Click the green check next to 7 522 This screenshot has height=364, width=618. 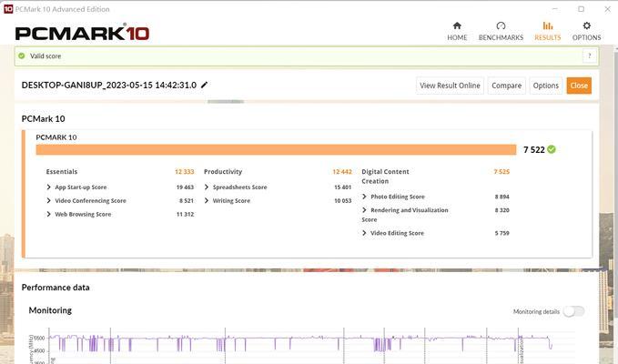pyautogui.click(x=552, y=149)
